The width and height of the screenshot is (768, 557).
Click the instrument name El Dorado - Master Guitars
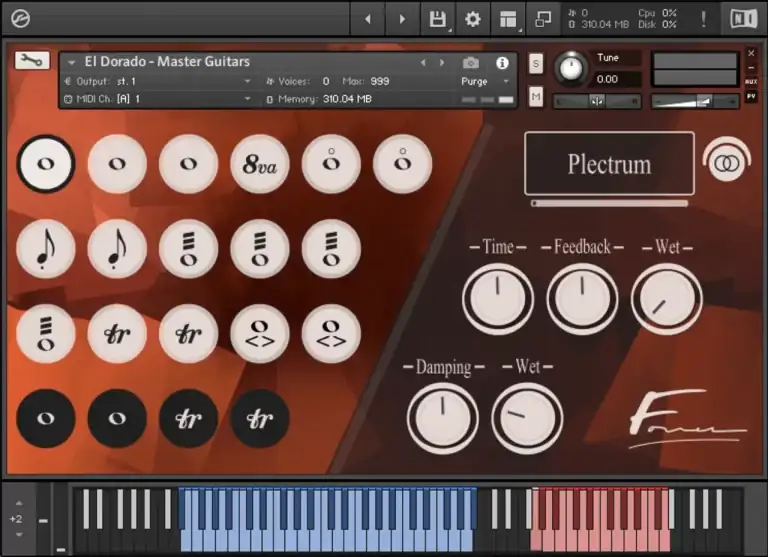pyautogui.click(x=167, y=62)
